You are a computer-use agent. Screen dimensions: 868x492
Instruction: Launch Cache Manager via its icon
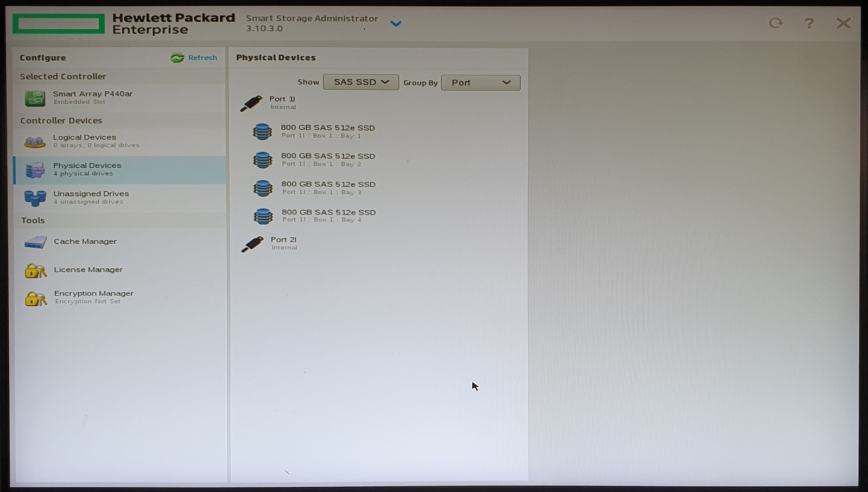coord(35,242)
